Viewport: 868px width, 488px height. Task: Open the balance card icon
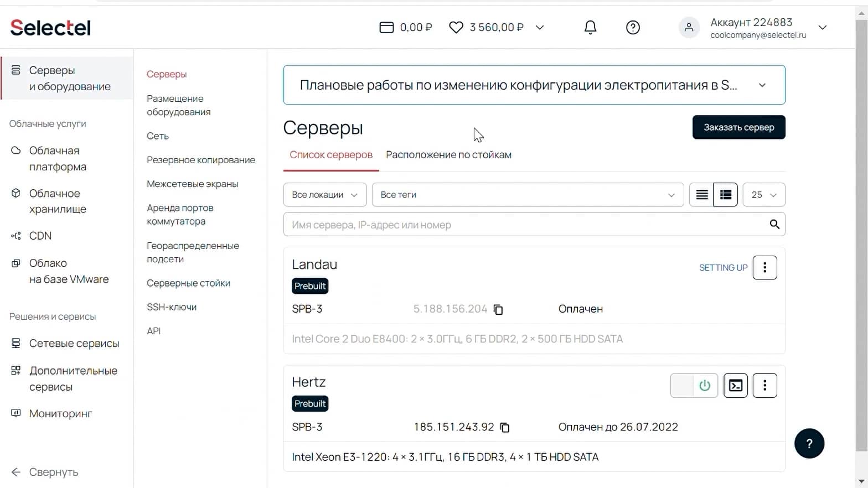(x=386, y=28)
